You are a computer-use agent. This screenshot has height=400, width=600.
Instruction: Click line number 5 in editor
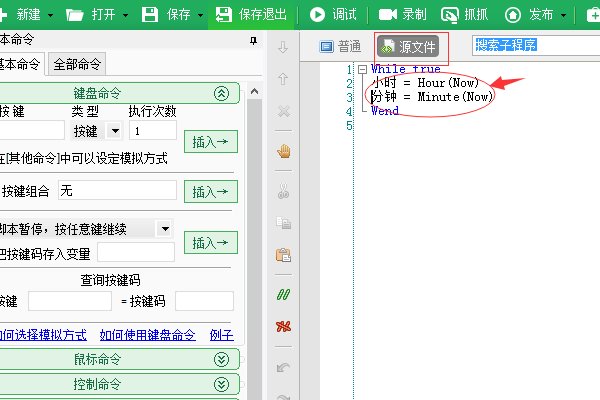tap(349, 125)
